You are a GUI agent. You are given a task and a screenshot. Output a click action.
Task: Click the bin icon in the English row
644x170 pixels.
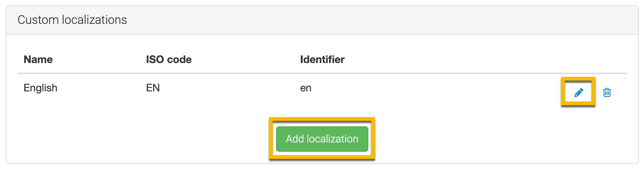(607, 92)
